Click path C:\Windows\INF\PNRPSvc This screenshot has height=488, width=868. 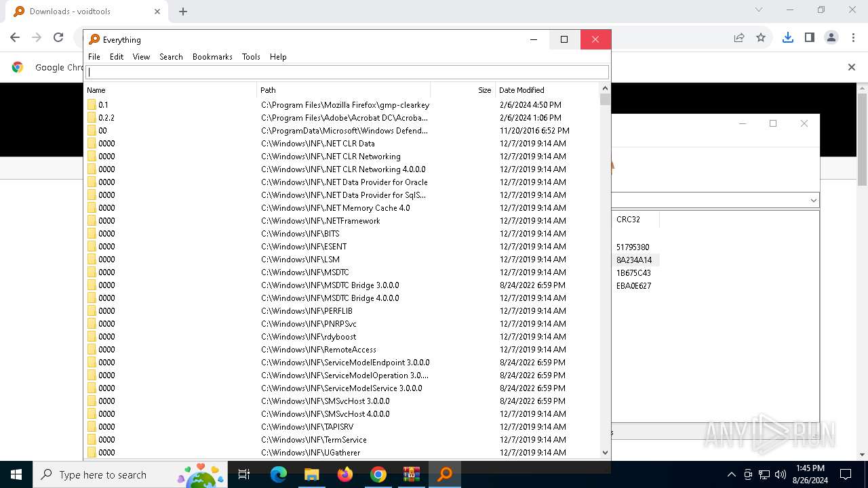click(x=309, y=324)
